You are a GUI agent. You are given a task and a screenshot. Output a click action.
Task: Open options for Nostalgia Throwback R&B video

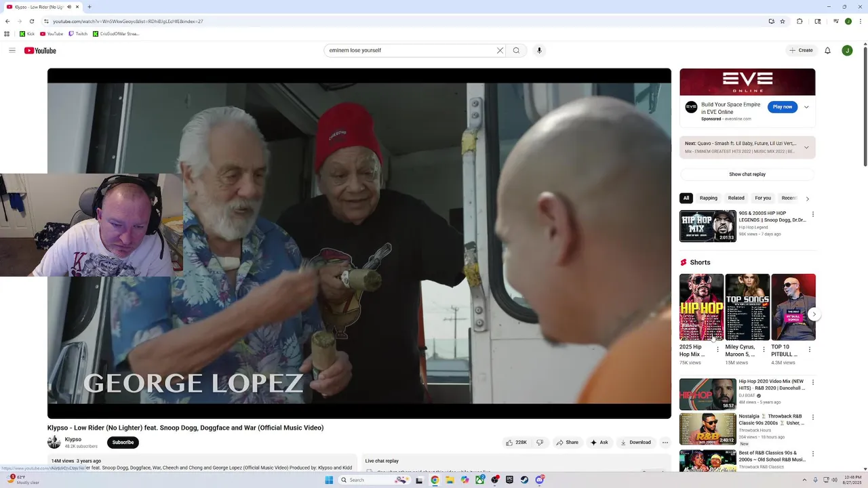[813, 418]
